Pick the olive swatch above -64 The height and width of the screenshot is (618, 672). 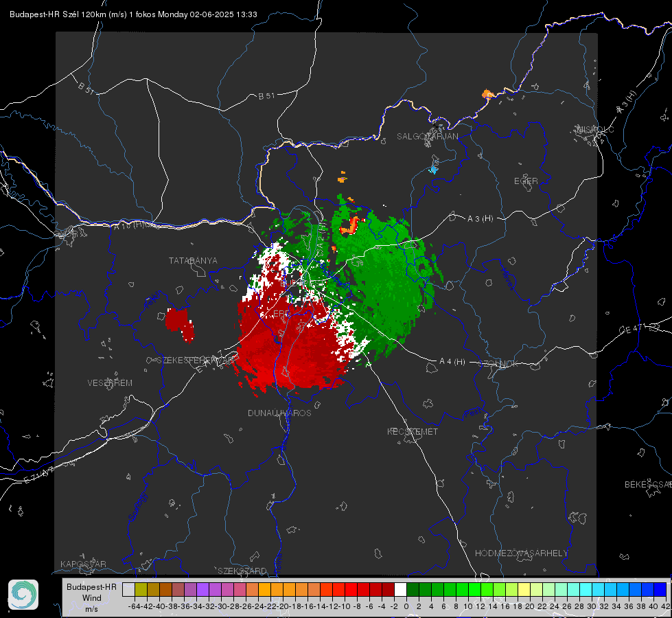coord(141,589)
